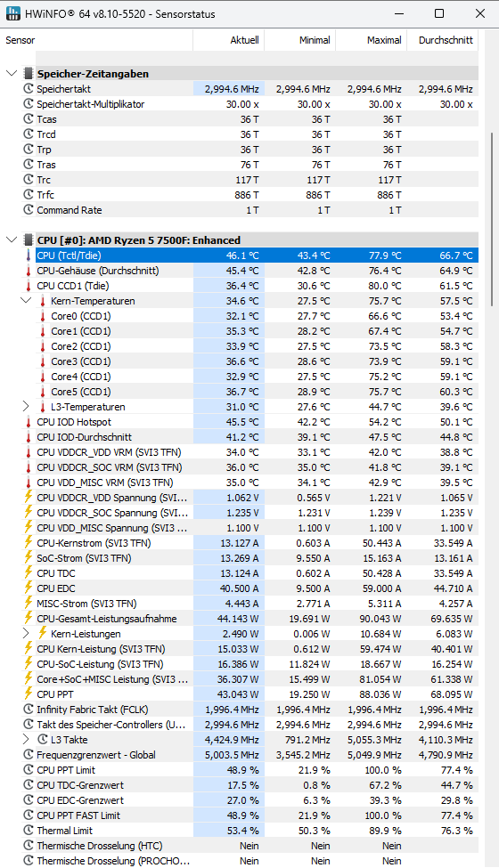The height and width of the screenshot is (868, 499).
Task: Click the lightning icon of CPU TDC
Action: pyautogui.click(x=29, y=572)
